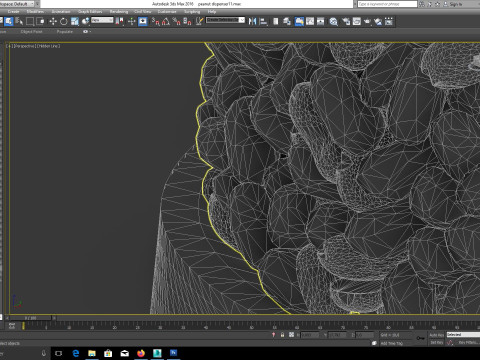Open the Autodesk A360 Gallery icon
This screenshot has width=480, height=360.
tap(389, 22)
